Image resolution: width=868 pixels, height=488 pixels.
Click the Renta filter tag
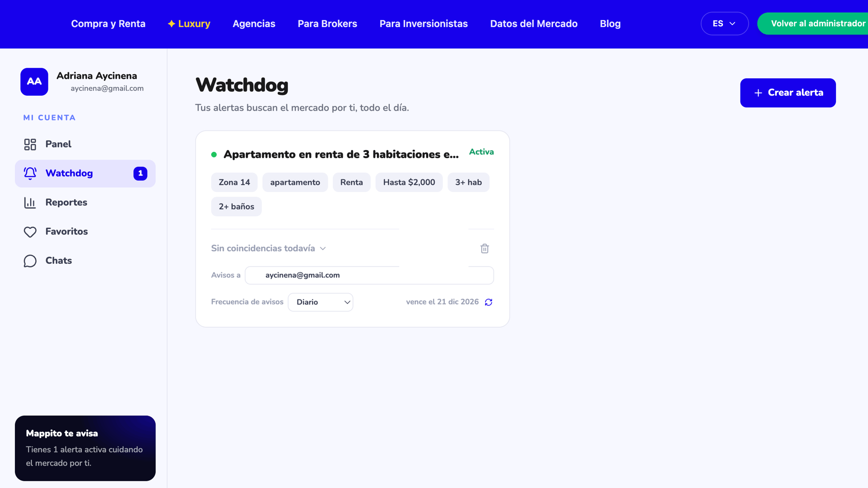[352, 183]
